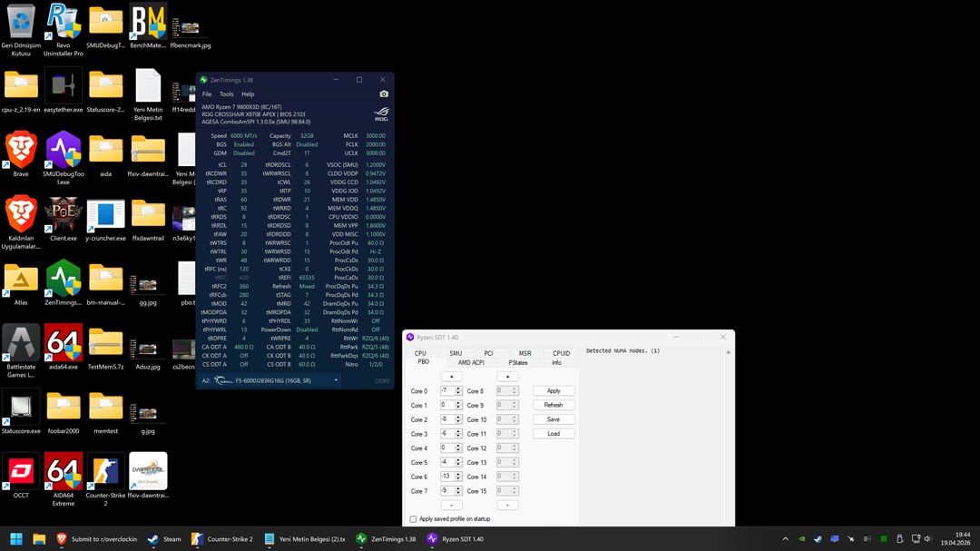Expand the A2 memory module dropdown
Image resolution: width=980 pixels, height=551 pixels.
pyautogui.click(x=336, y=380)
